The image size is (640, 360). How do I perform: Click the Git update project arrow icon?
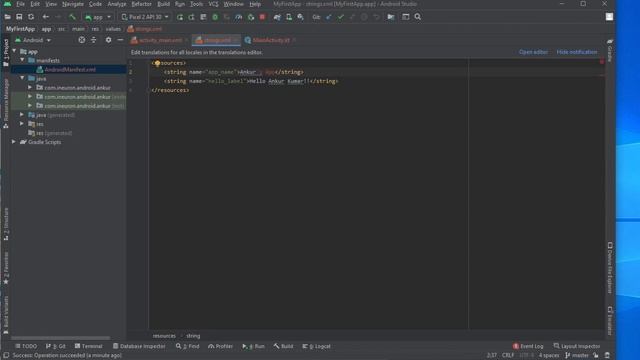[329, 17]
